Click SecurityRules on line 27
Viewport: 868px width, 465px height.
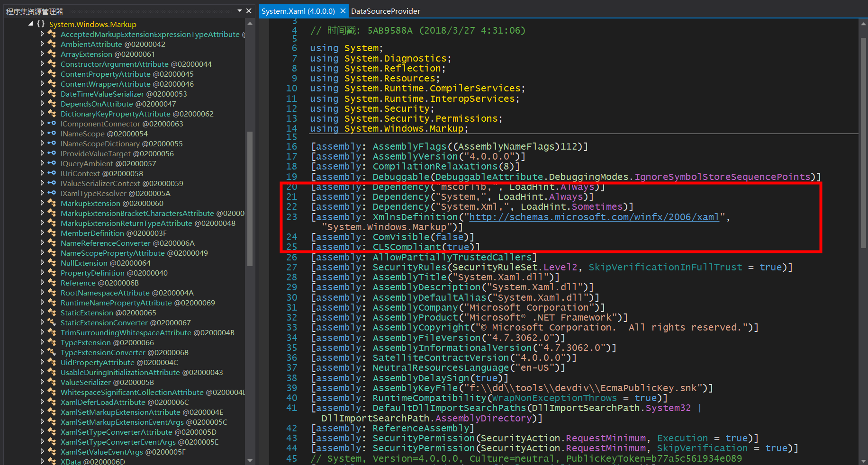click(x=409, y=267)
